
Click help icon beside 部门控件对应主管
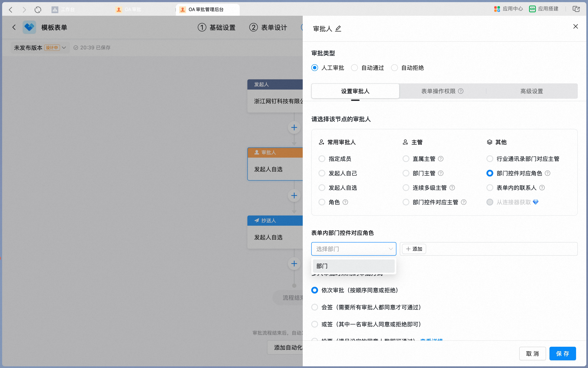[464, 202]
